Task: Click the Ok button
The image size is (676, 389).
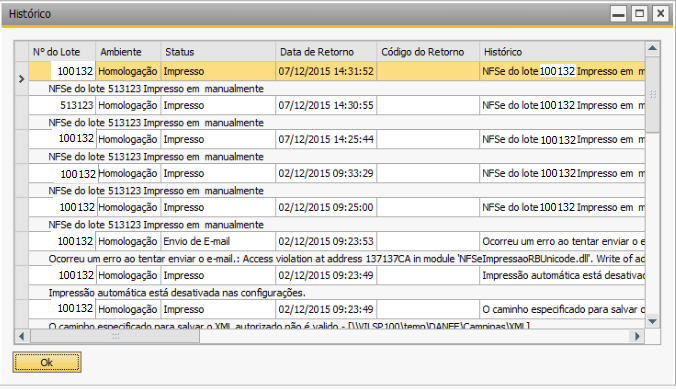Action: (47, 362)
